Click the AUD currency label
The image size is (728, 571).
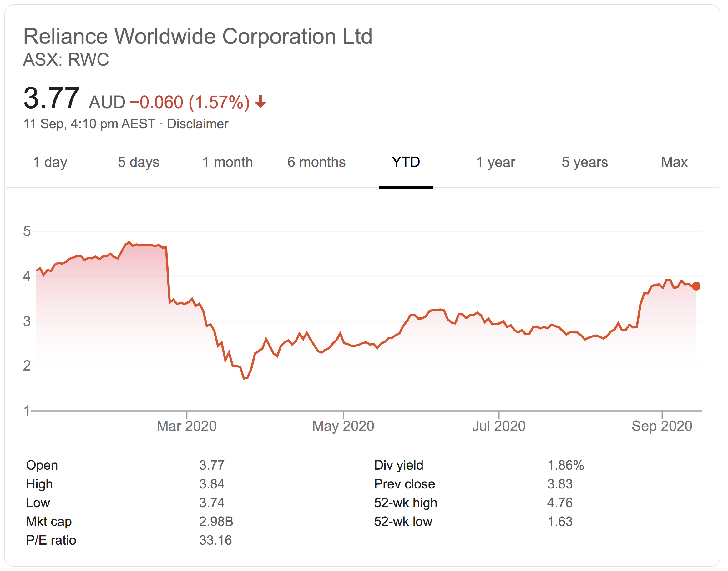click(107, 102)
